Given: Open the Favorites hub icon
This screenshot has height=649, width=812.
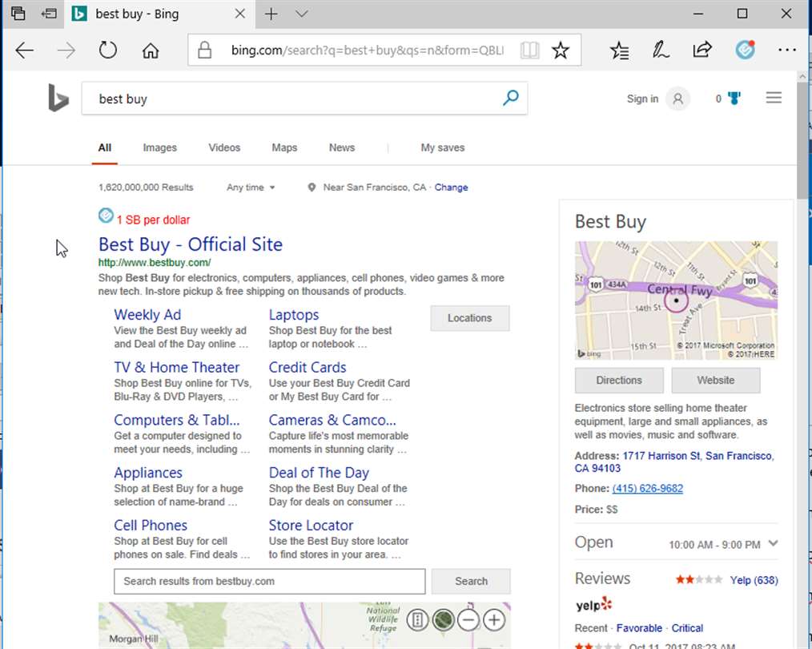Looking at the screenshot, I should tap(619, 50).
